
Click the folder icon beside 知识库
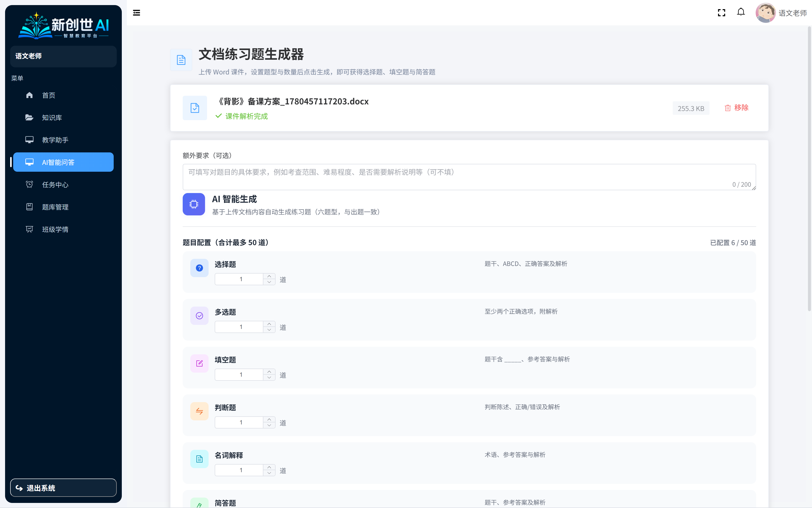[x=29, y=117]
